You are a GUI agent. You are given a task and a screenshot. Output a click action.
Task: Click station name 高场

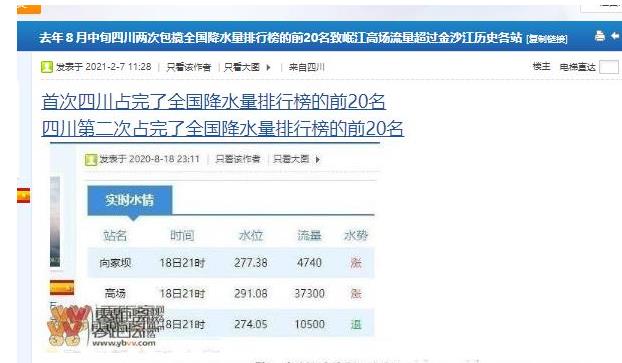pyautogui.click(x=115, y=294)
